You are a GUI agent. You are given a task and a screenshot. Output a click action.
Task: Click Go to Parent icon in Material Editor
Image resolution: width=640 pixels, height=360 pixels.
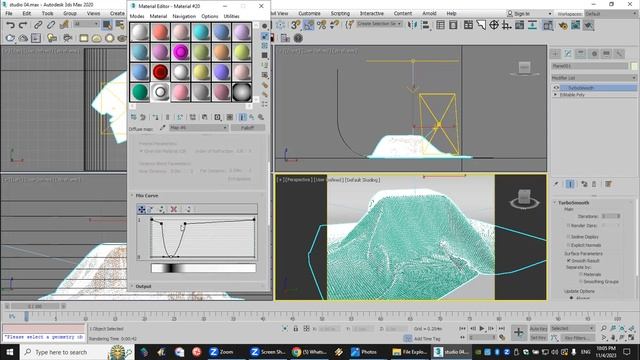coord(252,117)
